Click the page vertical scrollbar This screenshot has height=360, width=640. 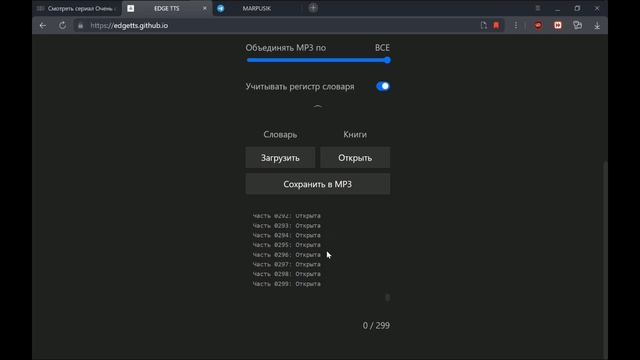coord(605,260)
